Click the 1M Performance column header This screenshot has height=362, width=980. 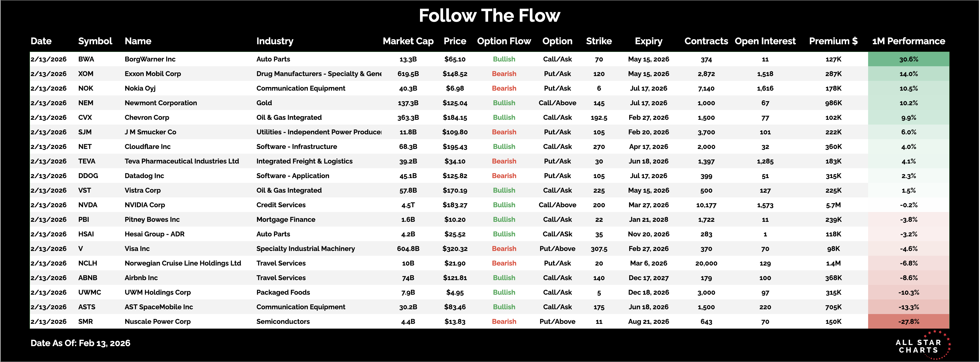tap(908, 41)
